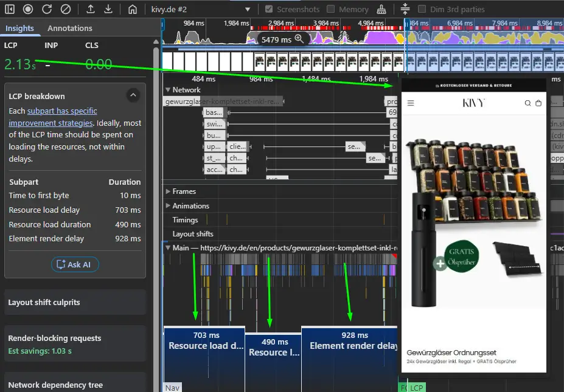Viewport: 564px width, 392px height.
Task: Select the 703 ms Resource load delay block
Action: click(204, 359)
